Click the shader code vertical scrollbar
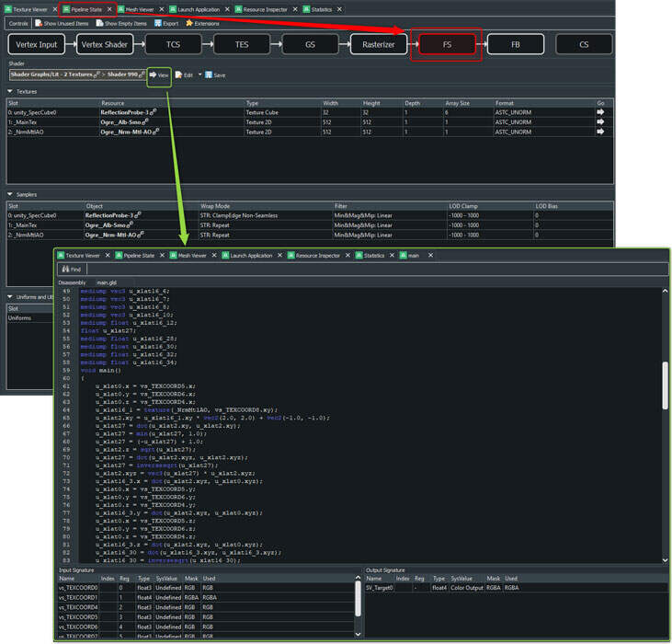672x644 pixels. [x=665, y=386]
